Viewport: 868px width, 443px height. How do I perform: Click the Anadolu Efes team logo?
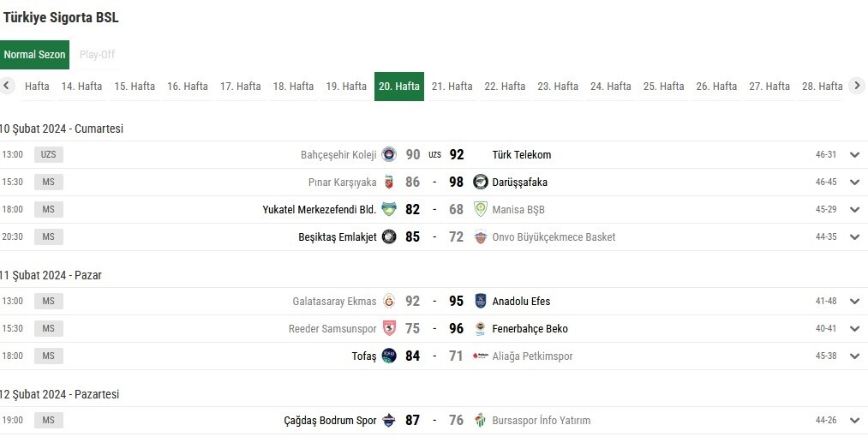(x=481, y=302)
